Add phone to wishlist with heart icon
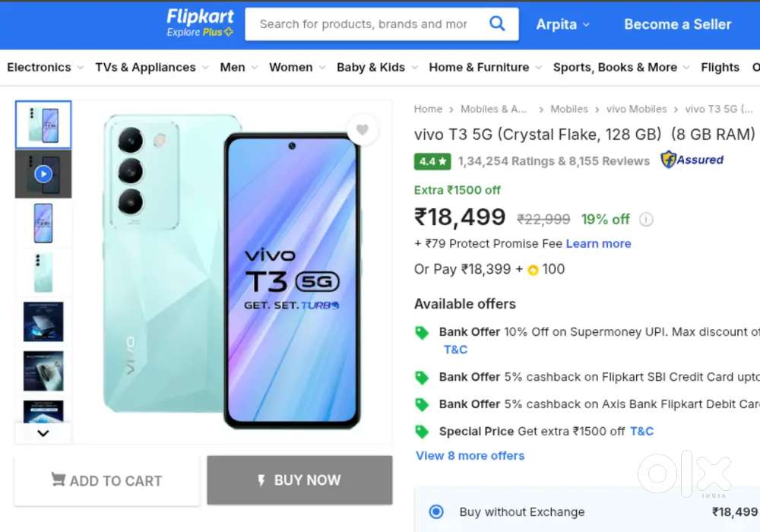This screenshot has height=532, width=760. [363, 130]
